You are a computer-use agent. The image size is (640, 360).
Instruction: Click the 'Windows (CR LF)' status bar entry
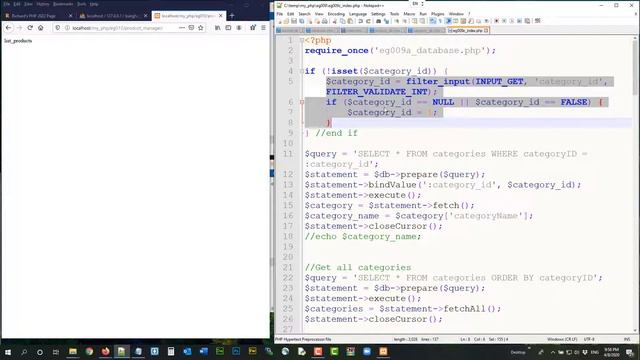[x=562, y=339]
